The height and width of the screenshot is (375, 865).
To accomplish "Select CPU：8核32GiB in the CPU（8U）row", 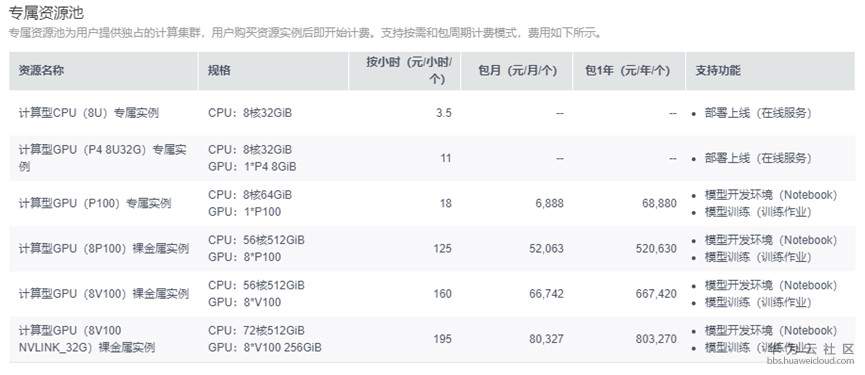I will point(250,113).
